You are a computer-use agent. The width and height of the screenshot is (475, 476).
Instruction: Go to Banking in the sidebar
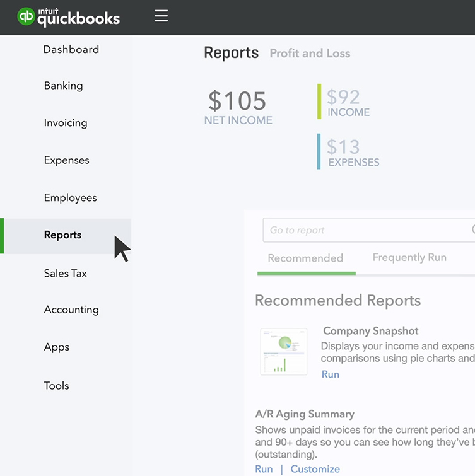pos(63,86)
